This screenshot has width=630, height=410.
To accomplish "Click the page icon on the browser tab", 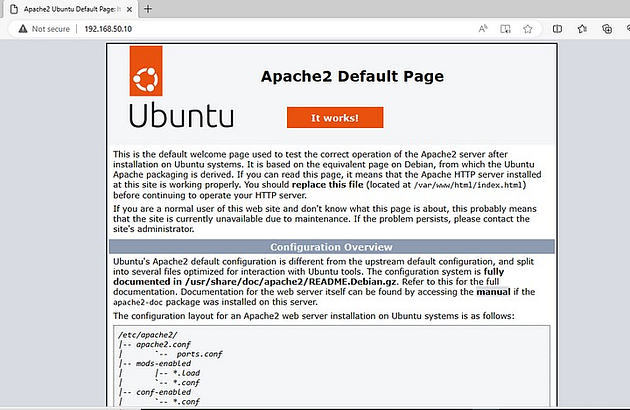I will 14,9.
